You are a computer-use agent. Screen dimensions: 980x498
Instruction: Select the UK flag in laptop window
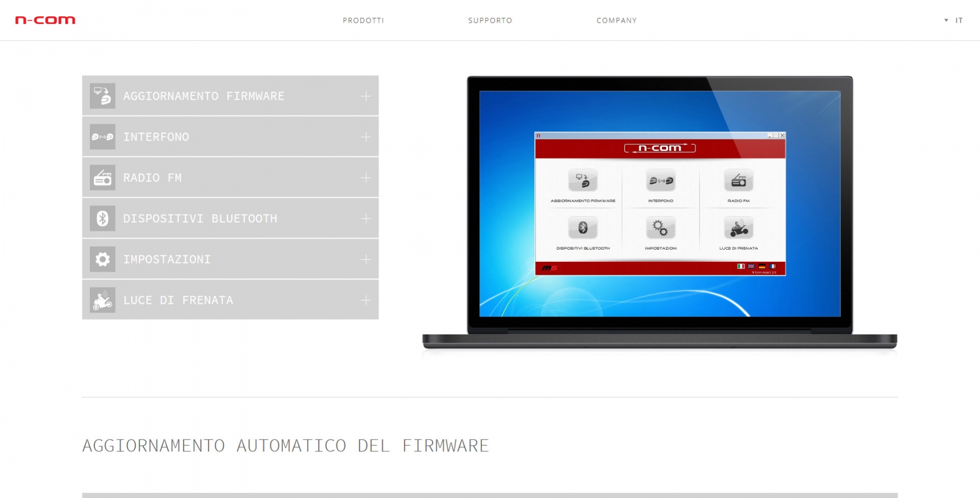tap(751, 266)
